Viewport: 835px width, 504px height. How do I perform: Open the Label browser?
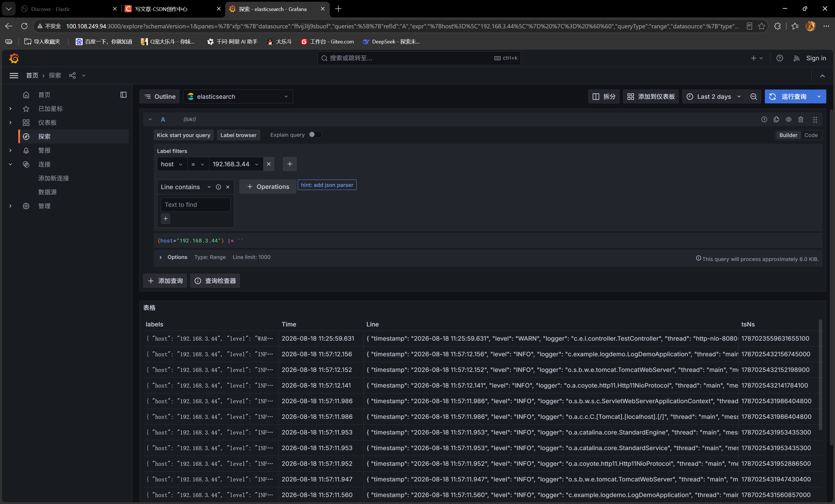click(239, 135)
